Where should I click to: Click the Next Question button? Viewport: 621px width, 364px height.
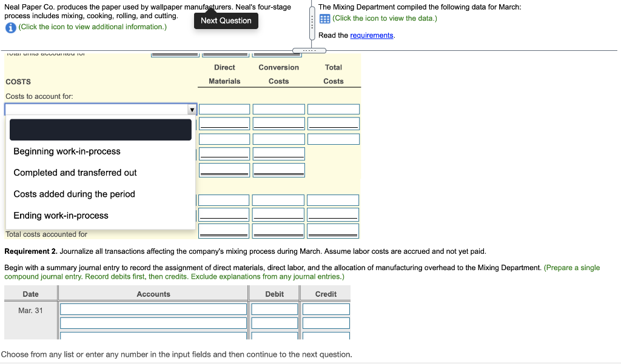pos(226,20)
